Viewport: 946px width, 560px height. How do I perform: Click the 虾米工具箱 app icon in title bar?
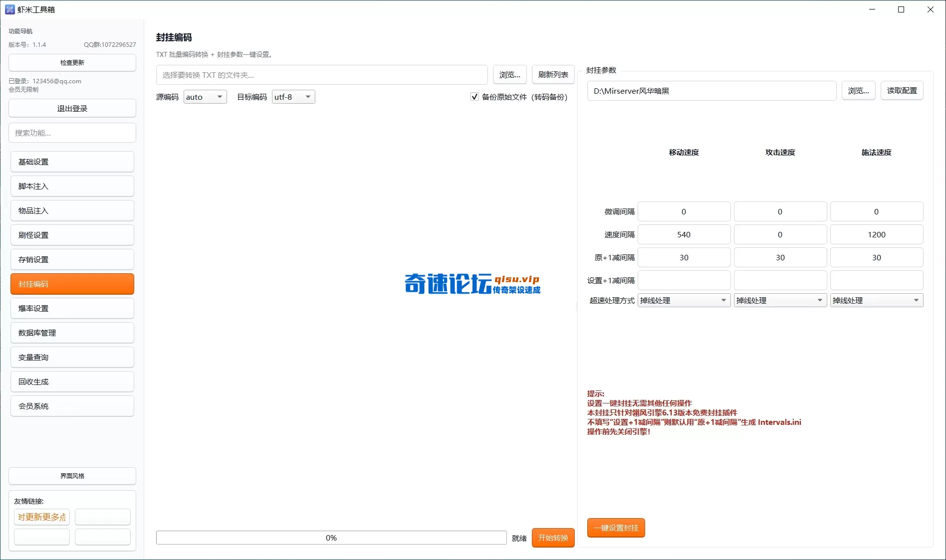point(10,9)
